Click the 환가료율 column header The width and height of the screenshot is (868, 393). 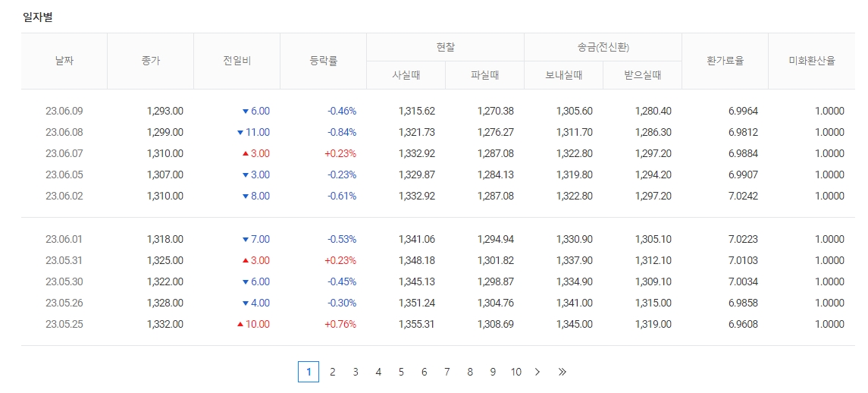[725, 61]
